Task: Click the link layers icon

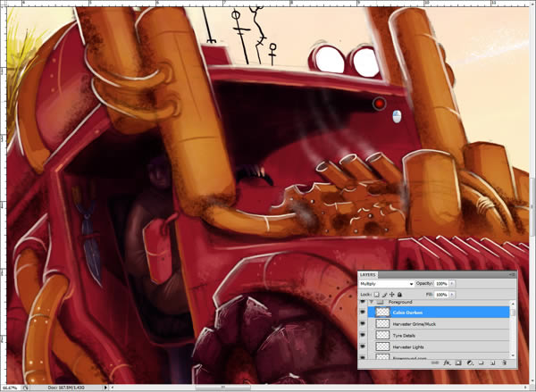Action: [x=435, y=363]
